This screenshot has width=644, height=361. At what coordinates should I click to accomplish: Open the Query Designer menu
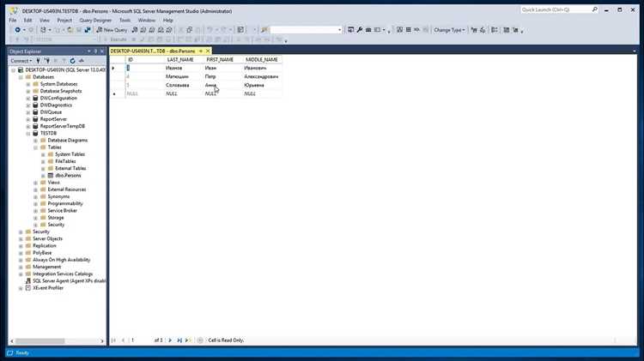pyautogui.click(x=95, y=20)
